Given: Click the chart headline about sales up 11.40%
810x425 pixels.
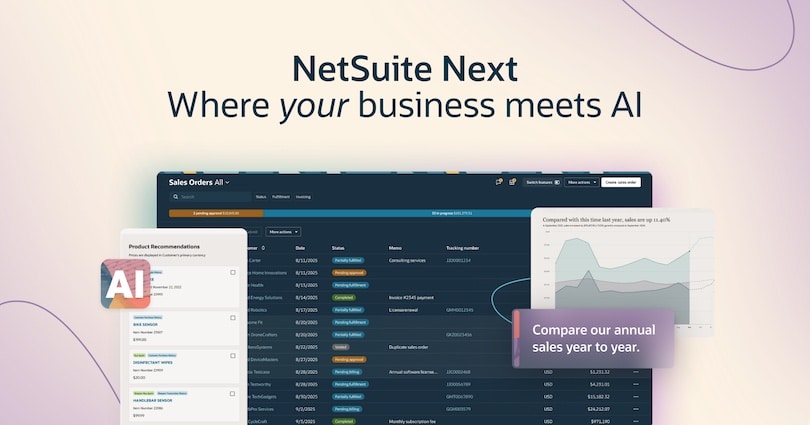Looking at the screenshot, I should (606, 220).
